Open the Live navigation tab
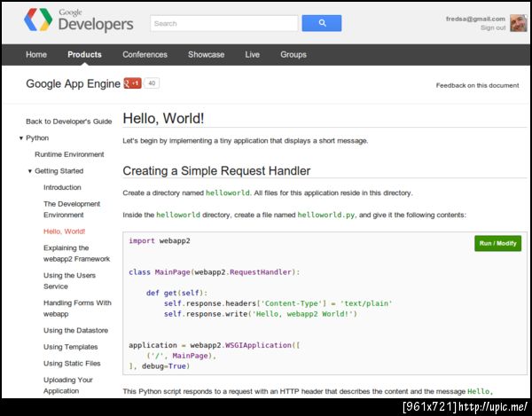The height and width of the screenshot is (416, 532). coord(253,55)
